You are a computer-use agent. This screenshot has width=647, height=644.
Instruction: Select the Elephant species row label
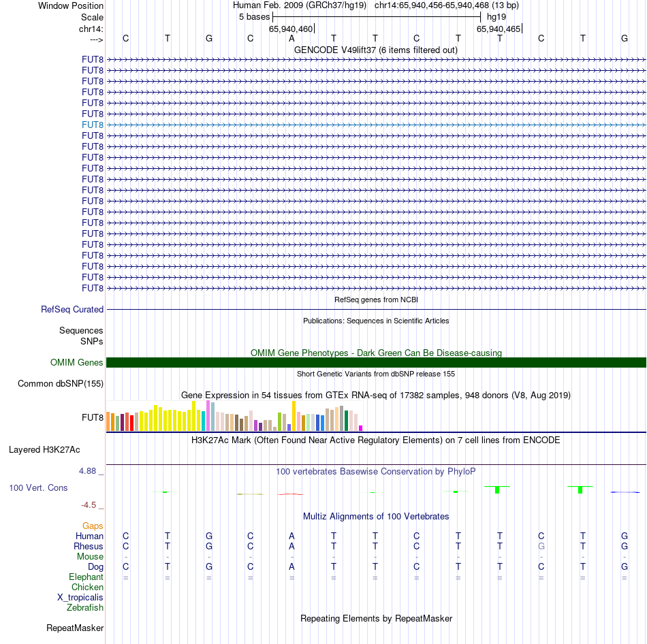[86, 577]
